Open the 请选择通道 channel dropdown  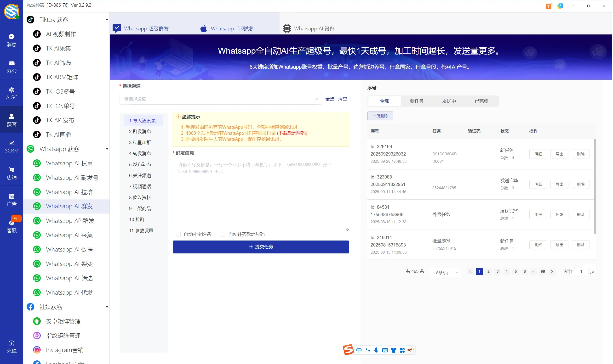click(x=220, y=99)
